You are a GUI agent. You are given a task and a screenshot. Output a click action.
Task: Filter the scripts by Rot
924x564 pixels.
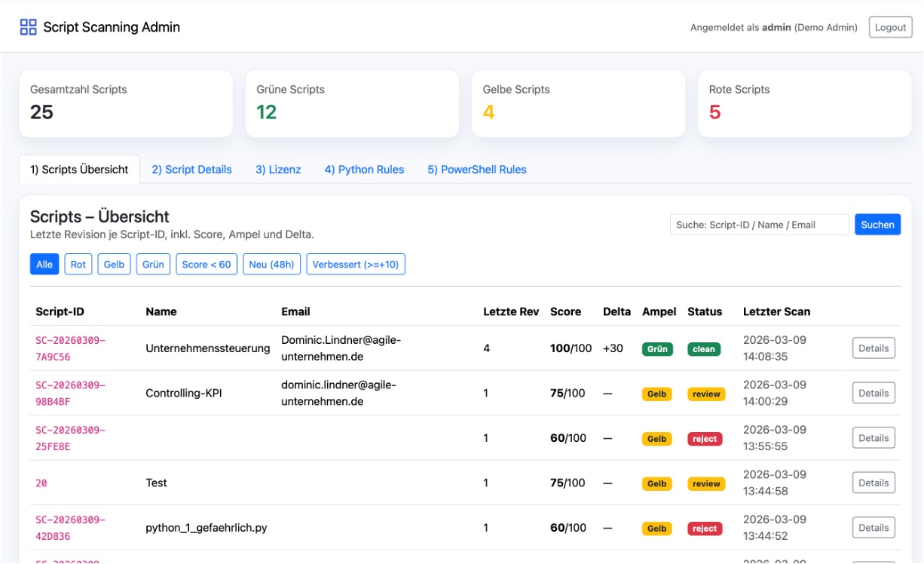point(78,265)
